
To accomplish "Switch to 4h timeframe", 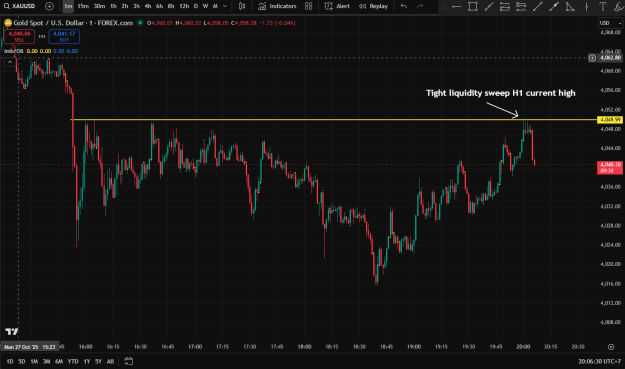I will [x=148, y=6].
